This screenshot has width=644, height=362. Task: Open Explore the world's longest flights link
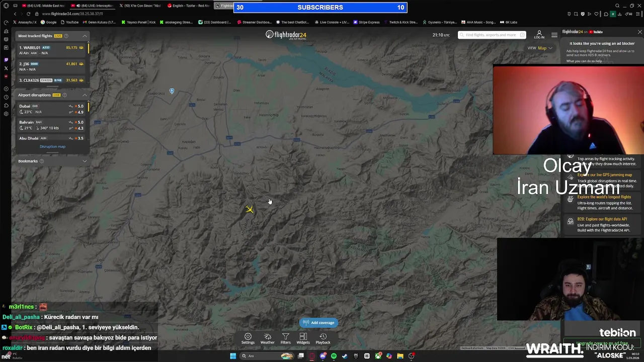click(x=604, y=197)
